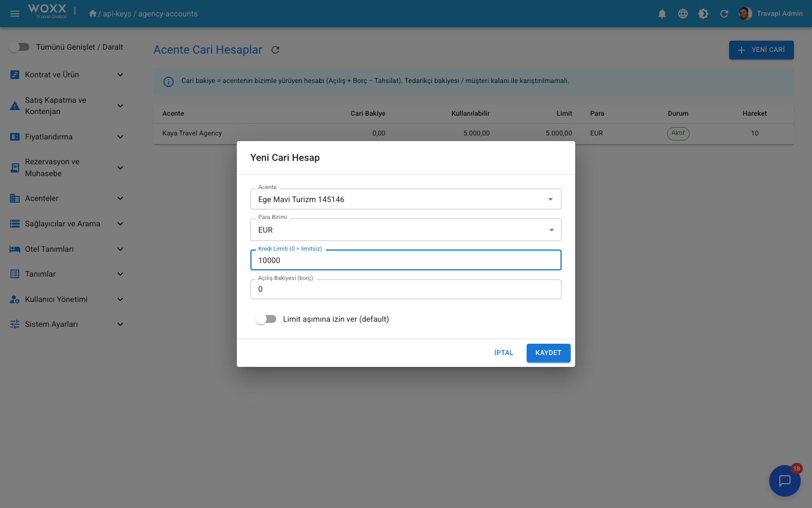Viewport: 812px width, 508px height.
Task: Open the language globe selector
Action: click(x=683, y=14)
